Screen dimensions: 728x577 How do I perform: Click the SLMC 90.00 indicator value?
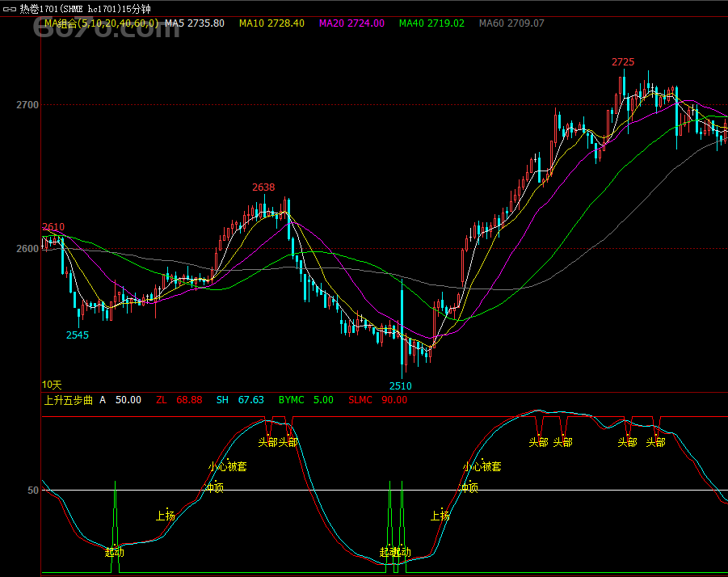[x=377, y=400]
